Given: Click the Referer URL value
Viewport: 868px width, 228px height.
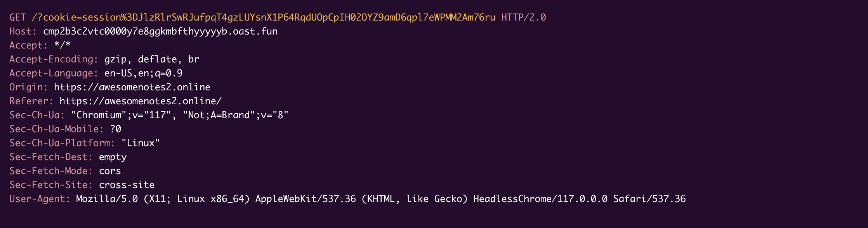Looking at the screenshot, I should click(x=141, y=101).
